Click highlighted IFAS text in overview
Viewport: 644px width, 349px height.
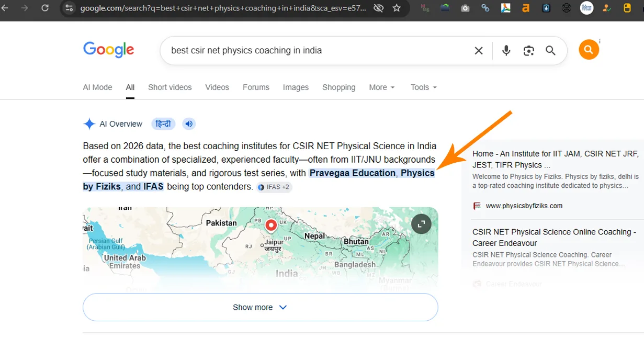[153, 187]
